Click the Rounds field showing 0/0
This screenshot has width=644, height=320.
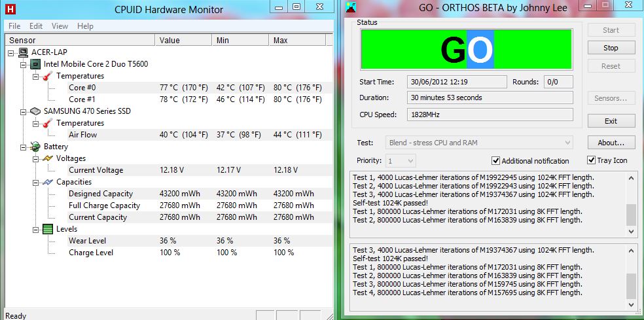click(x=558, y=82)
